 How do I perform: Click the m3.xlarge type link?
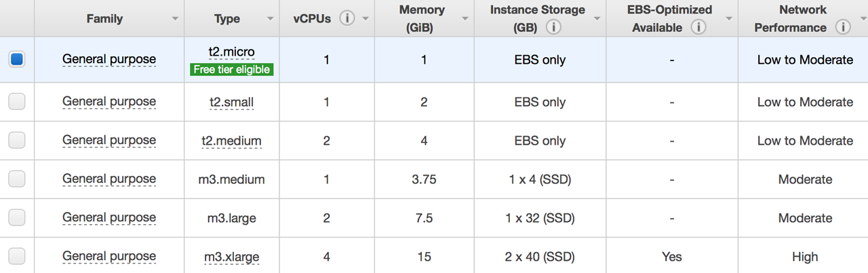(x=231, y=257)
